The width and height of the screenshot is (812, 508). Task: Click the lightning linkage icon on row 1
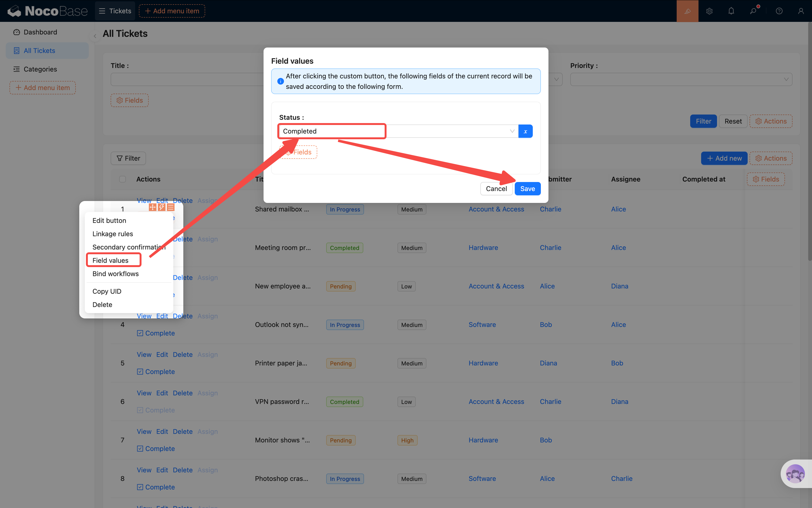pyautogui.click(x=161, y=207)
